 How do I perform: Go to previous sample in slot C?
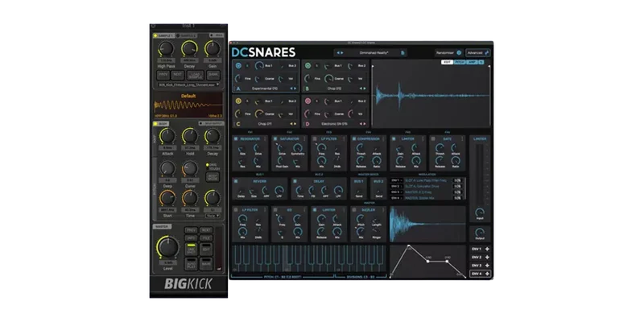click(x=291, y=124)
